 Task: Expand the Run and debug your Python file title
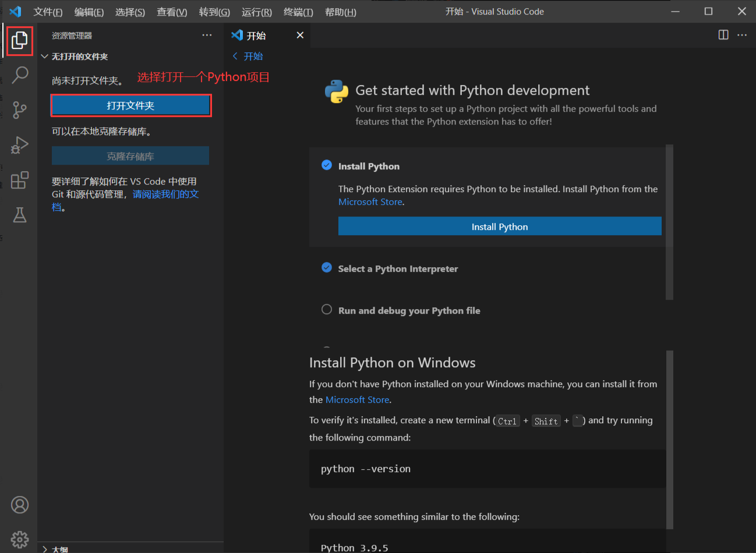click(x=409, y=310)
